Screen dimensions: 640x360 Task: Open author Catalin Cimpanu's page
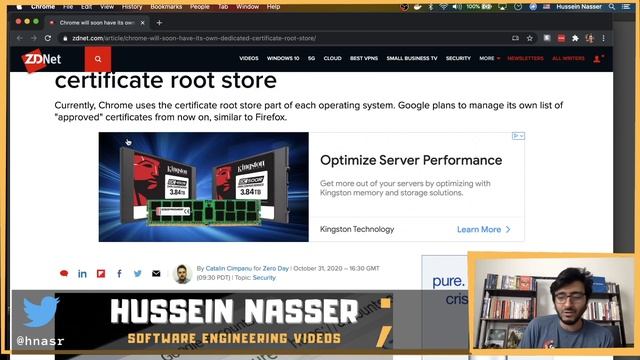229,269
